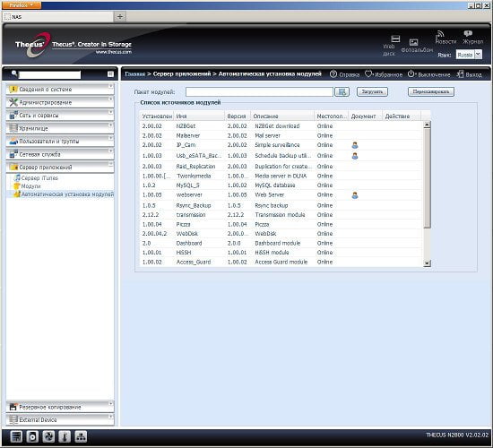Toggle the menu view icon next to search box

[110, 73]
